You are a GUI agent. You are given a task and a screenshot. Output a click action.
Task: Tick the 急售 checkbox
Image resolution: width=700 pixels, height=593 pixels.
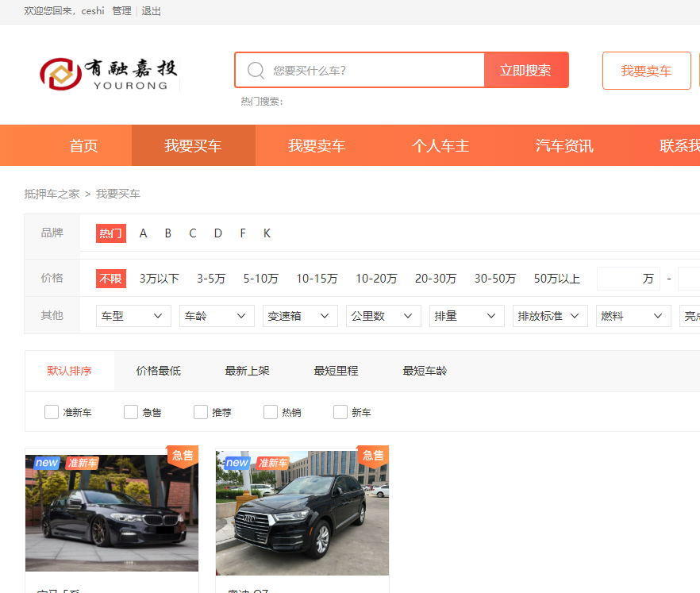click(131, 412)
